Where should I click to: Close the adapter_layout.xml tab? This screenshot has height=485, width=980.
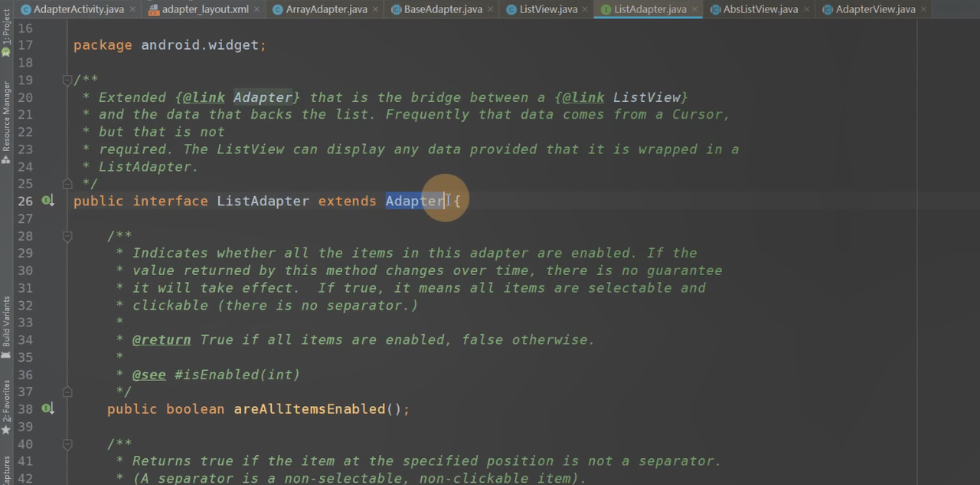coord(256,9)
